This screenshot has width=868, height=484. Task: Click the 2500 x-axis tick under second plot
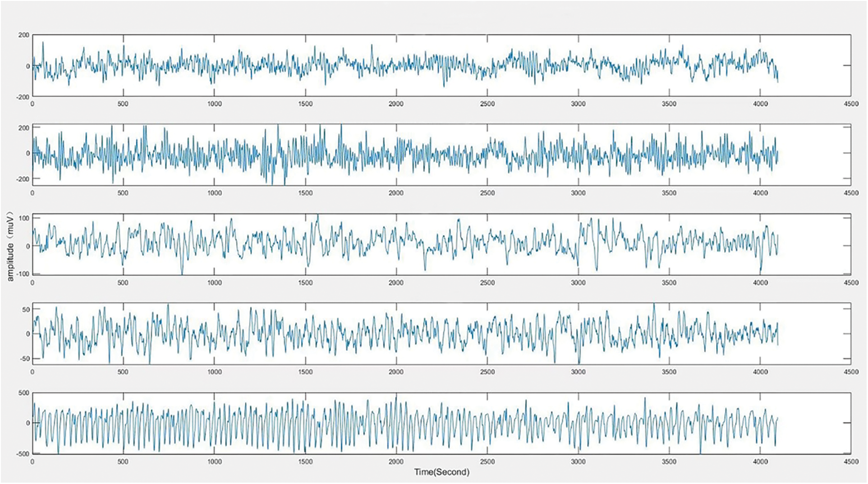(x=487, y=193)
